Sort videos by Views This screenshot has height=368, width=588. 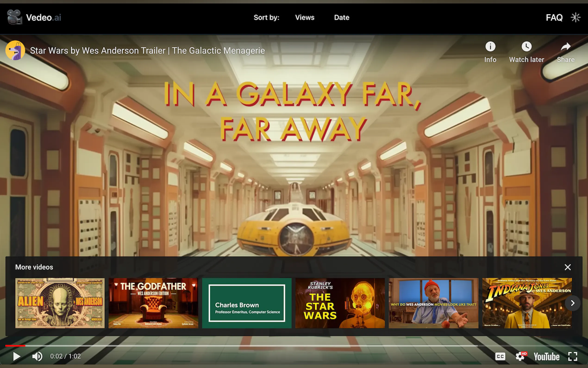(305, 18)
